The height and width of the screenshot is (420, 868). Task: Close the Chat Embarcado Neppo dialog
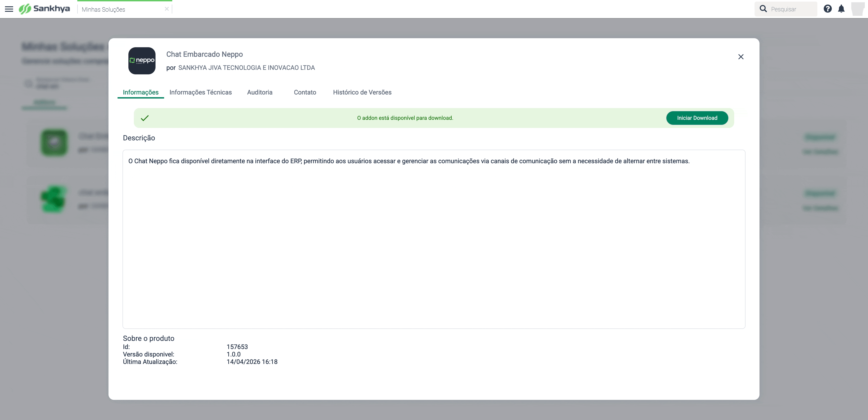click(741, 57)
